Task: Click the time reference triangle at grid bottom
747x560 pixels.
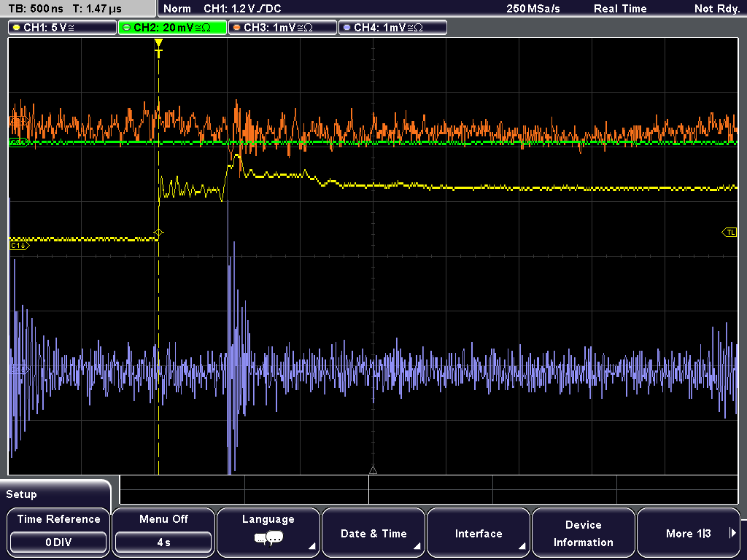Action: click(373, 470)
